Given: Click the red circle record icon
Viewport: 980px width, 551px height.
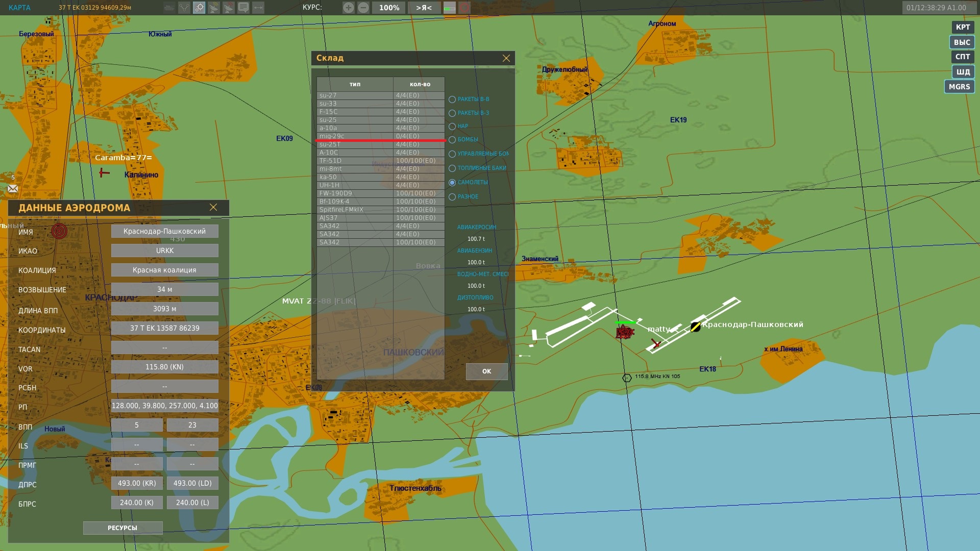Looking at the screenshot, I should coord(464,8).
